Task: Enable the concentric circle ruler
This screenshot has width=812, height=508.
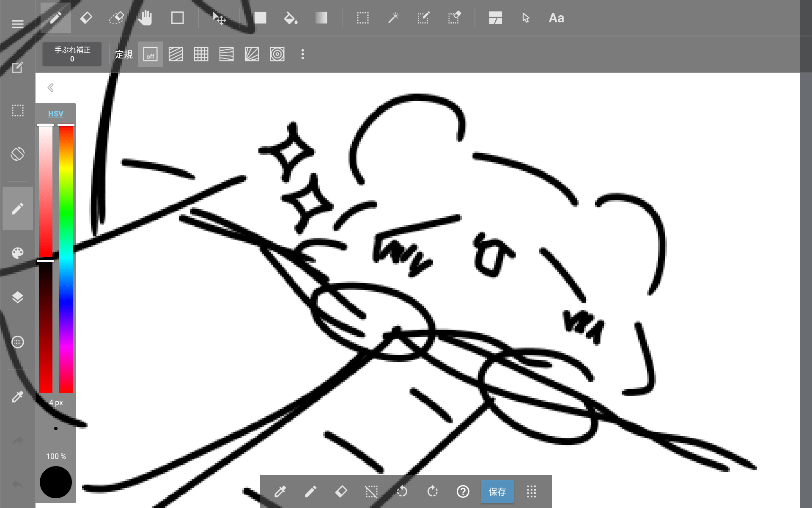Action: [277, 55]
